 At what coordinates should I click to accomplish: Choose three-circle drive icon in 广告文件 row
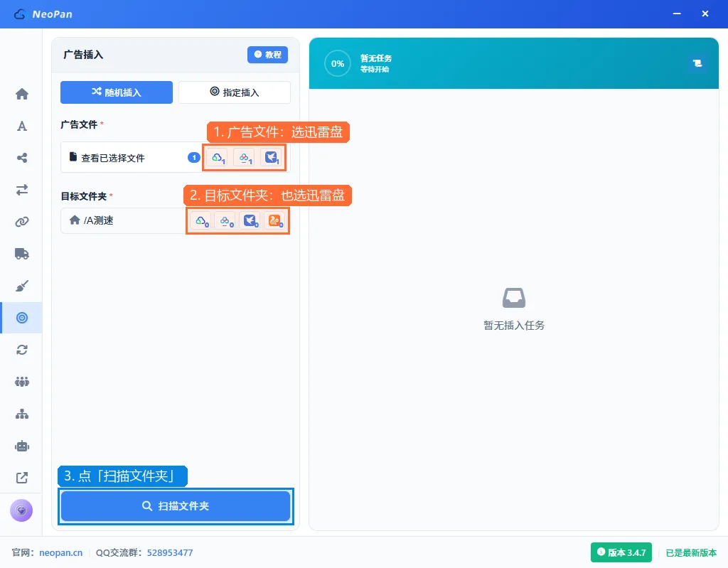pos(245,158)
